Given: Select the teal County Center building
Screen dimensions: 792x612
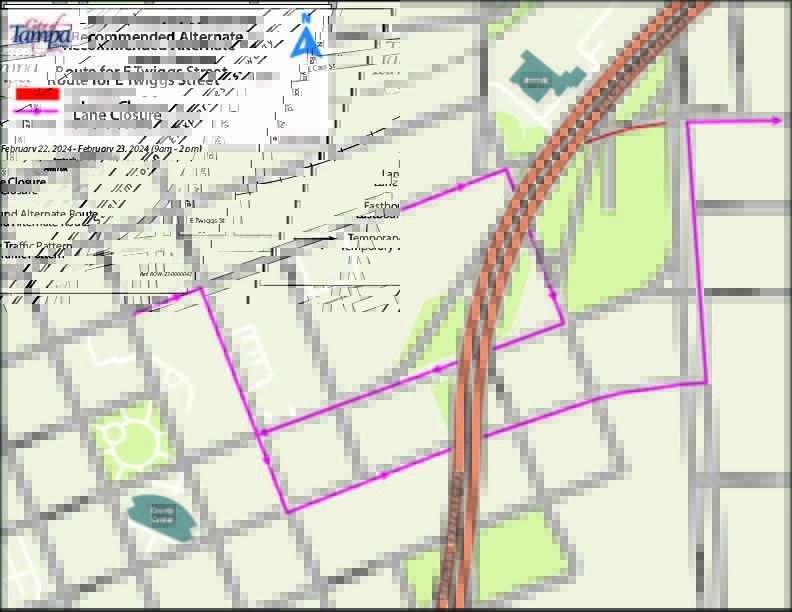Looking at the screenshot, I should pos(163,516).
